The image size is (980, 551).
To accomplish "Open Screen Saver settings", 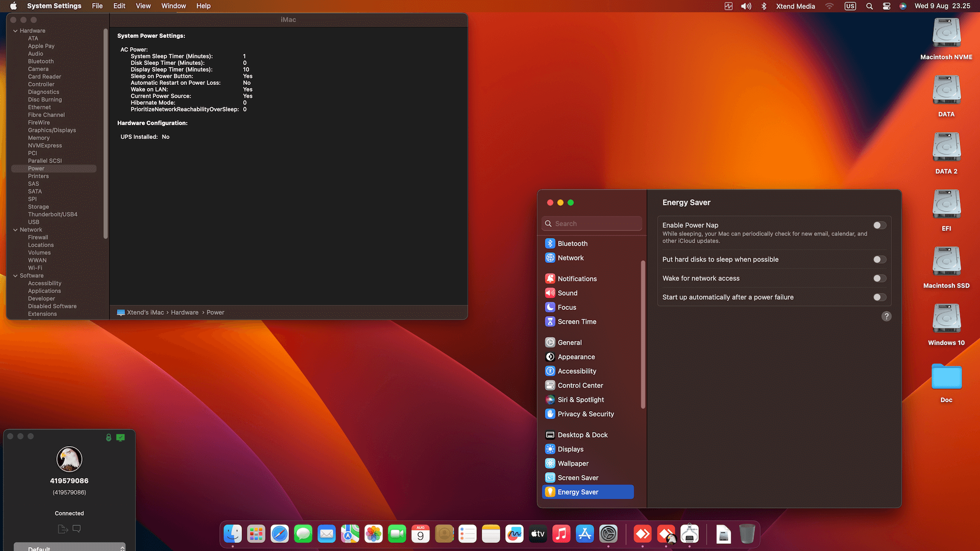I will (x=588, y=478).
